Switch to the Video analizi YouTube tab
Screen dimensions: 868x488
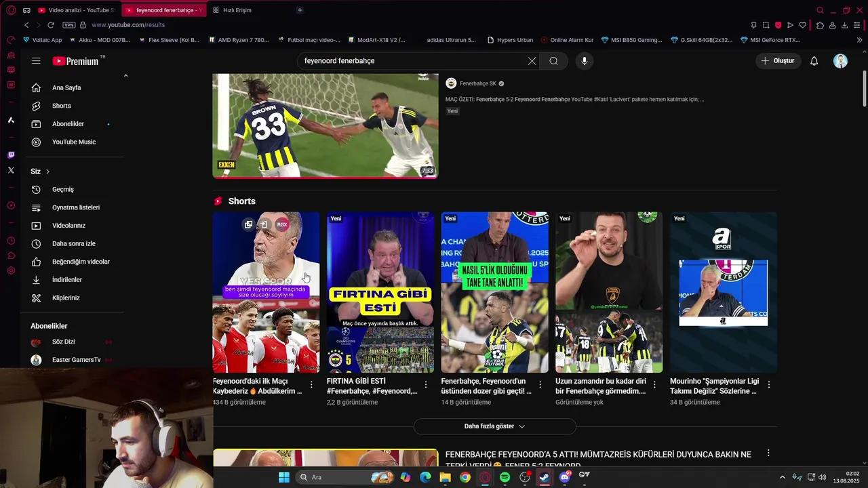coord(76,10)
